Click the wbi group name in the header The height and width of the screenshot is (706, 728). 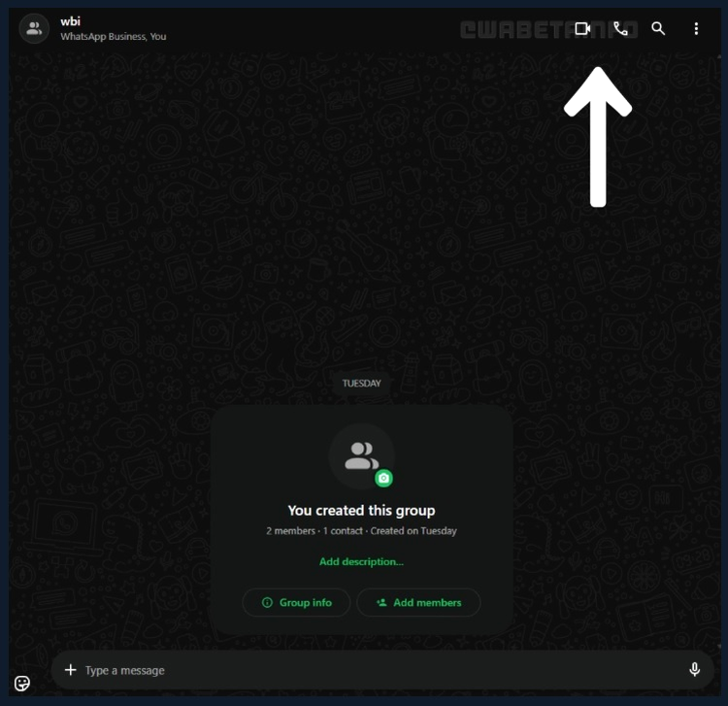point(70,21)
